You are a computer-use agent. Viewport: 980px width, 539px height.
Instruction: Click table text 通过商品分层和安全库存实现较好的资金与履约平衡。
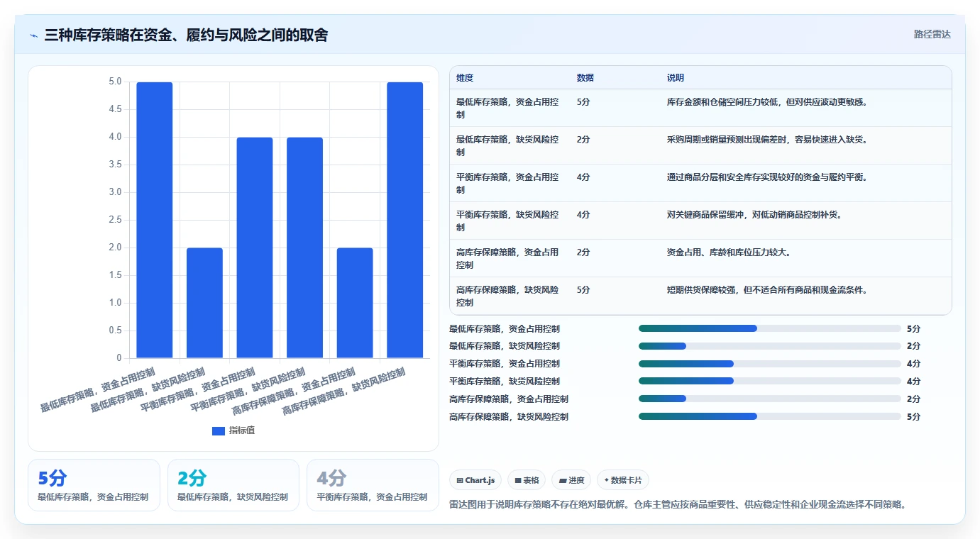[x=768, y=177]
